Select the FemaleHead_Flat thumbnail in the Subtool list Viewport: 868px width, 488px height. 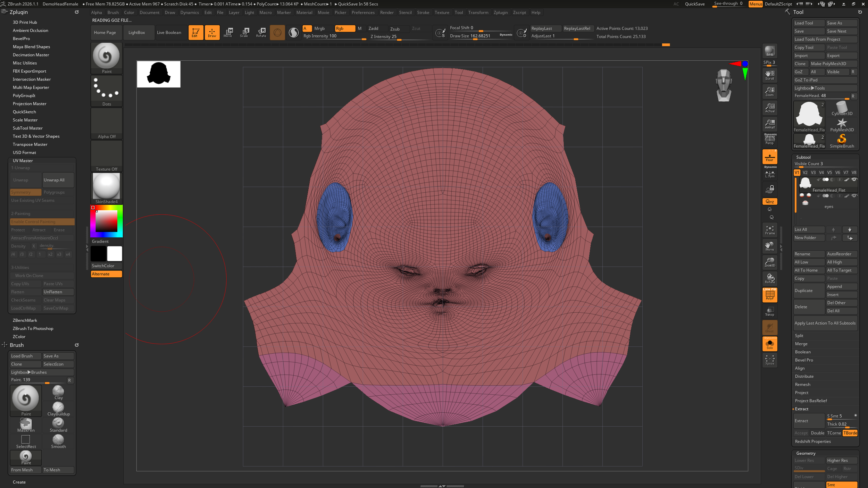point(805,184)
